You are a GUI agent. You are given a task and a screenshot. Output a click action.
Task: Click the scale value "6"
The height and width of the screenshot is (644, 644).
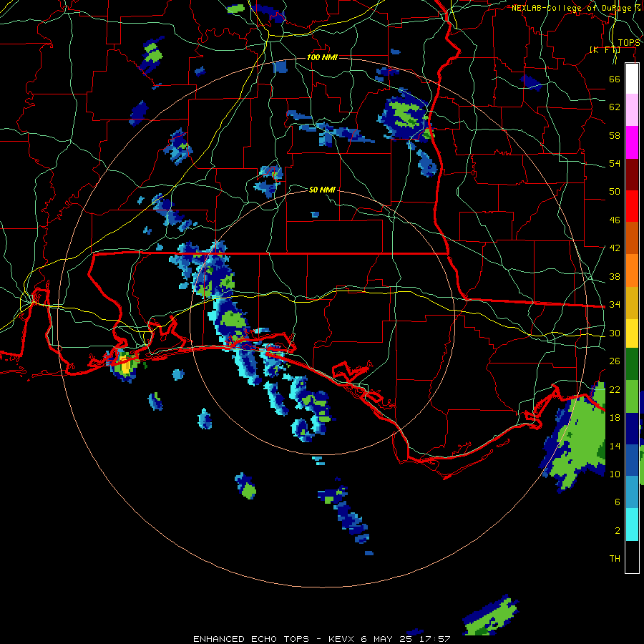click(617, 502)
